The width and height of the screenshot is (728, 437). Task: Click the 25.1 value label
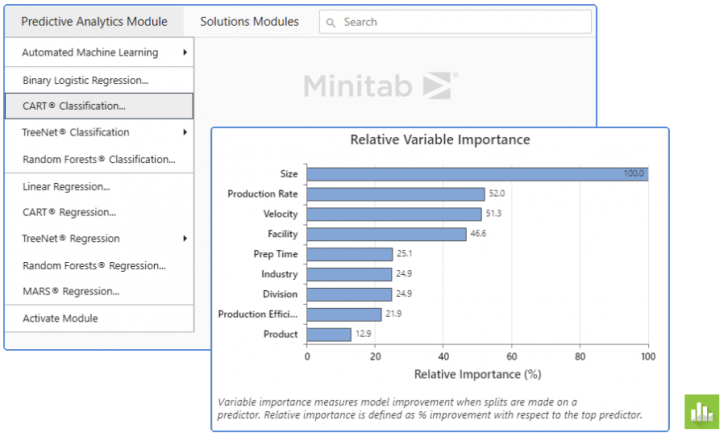click(404, 254)
